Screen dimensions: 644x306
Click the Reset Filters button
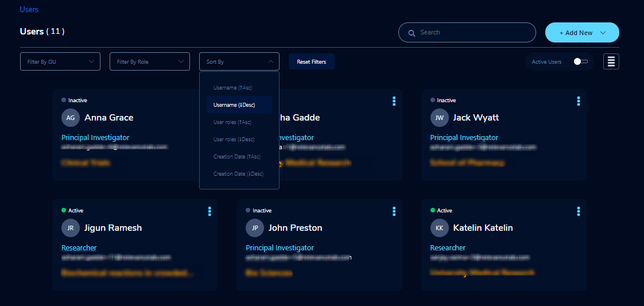point(311,61)
